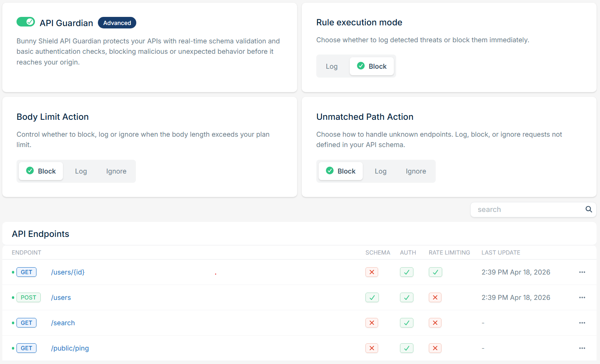Click the Advanced badge next to API Guardian
600x364 pixels.
117,23
